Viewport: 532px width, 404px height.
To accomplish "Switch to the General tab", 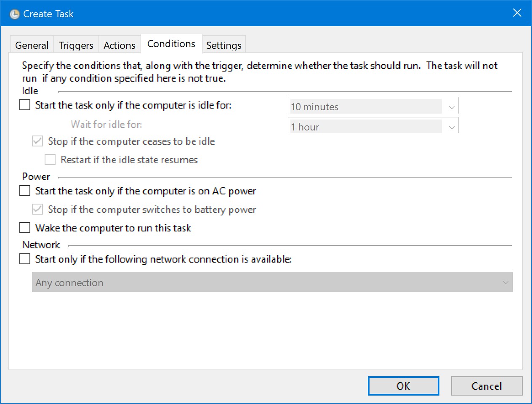I will point(32,45).
